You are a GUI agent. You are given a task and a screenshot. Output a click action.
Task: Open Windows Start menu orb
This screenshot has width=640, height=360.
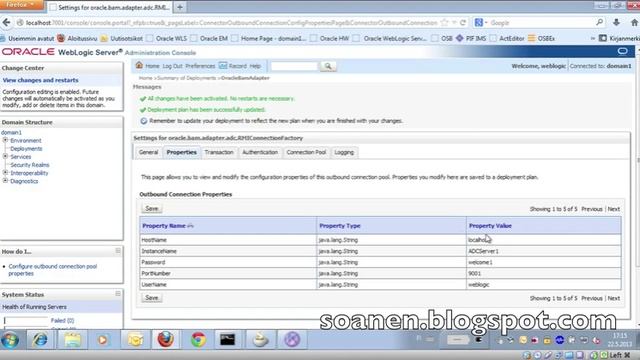tap(10, 340)
